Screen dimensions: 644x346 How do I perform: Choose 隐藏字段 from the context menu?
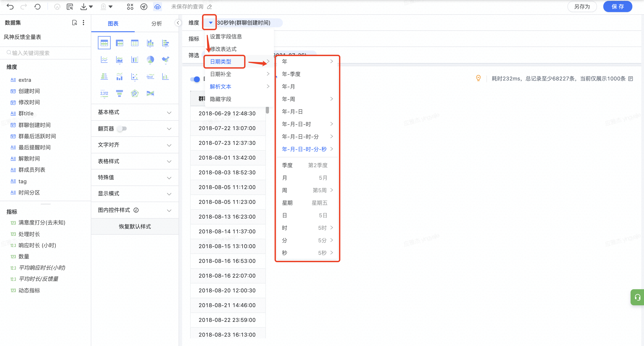tap(220, 99)
